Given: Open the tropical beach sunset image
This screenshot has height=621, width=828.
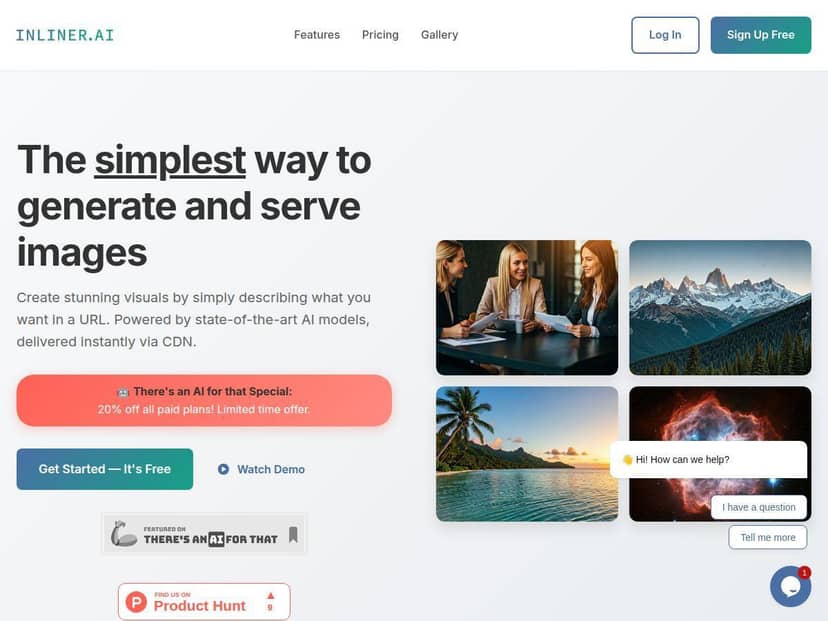Looking at the screenshot, I should (x=527, y=454).
